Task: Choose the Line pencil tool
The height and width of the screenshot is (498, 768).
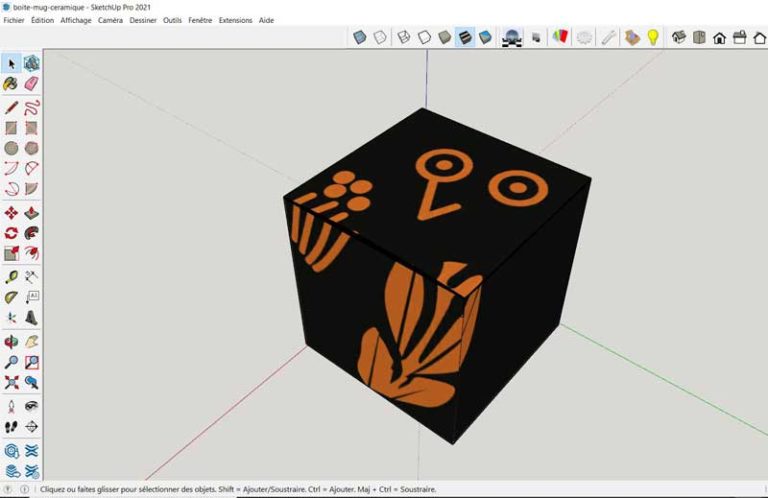Action: point(11,107)
